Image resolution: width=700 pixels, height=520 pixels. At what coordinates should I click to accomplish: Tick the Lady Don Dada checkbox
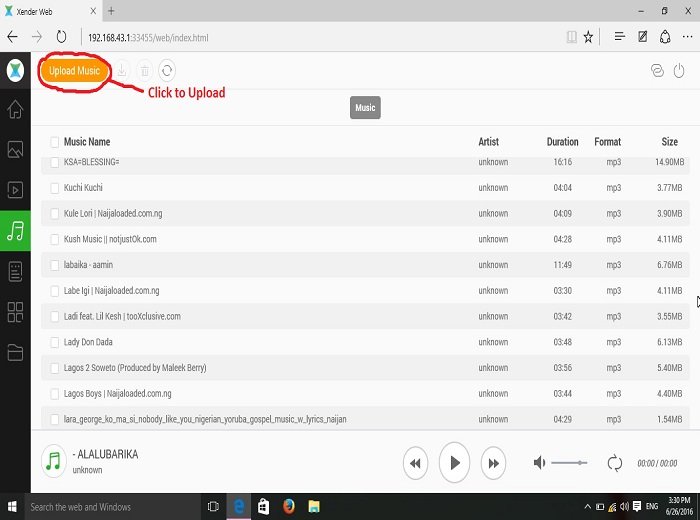tap(54, 342)
